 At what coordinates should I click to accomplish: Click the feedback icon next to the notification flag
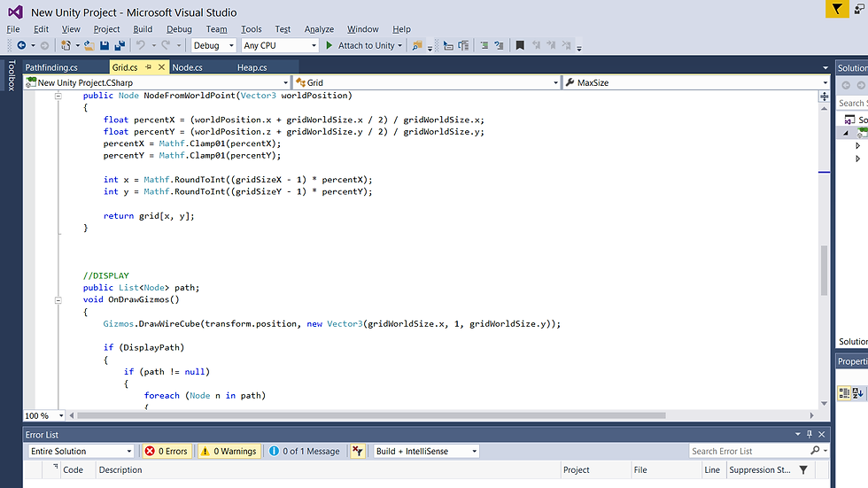tap(860, 9)
